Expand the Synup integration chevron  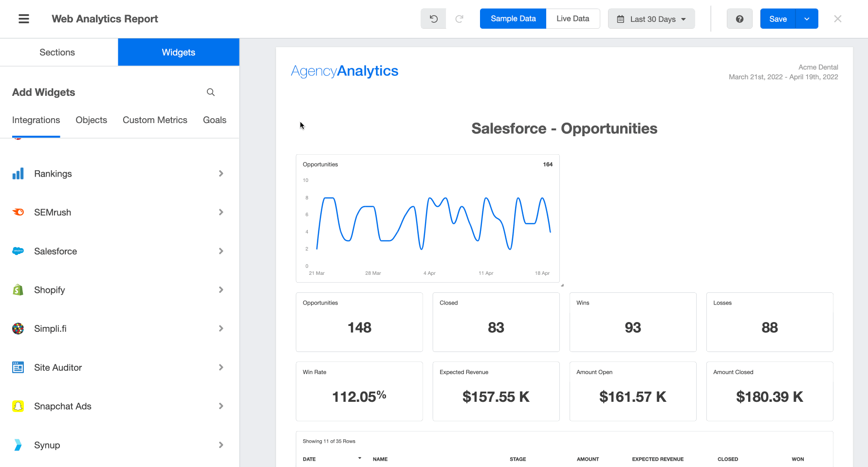pos(221,445)
